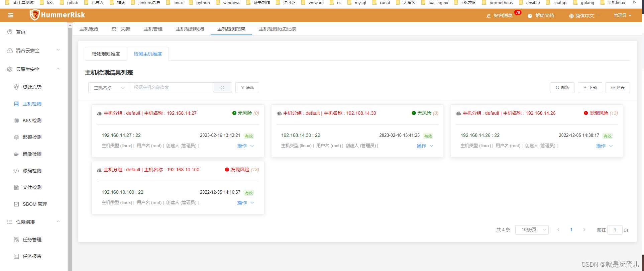The height and width of the screenshot is (271, 644).
Task: Click the task orchestration list icon
Action: click(x=10, y=222)
